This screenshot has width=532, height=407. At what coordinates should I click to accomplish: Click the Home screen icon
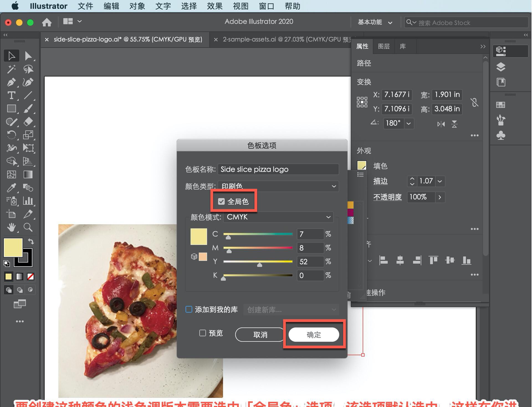pyautogui.click(x=47, y=22)
